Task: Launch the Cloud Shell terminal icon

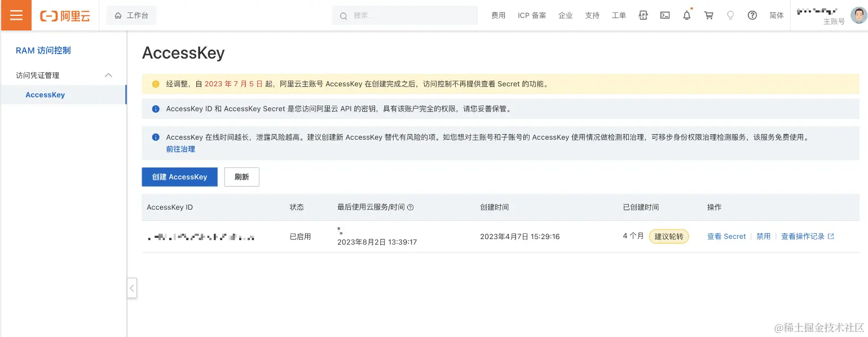Action: (x=665, y=16)
